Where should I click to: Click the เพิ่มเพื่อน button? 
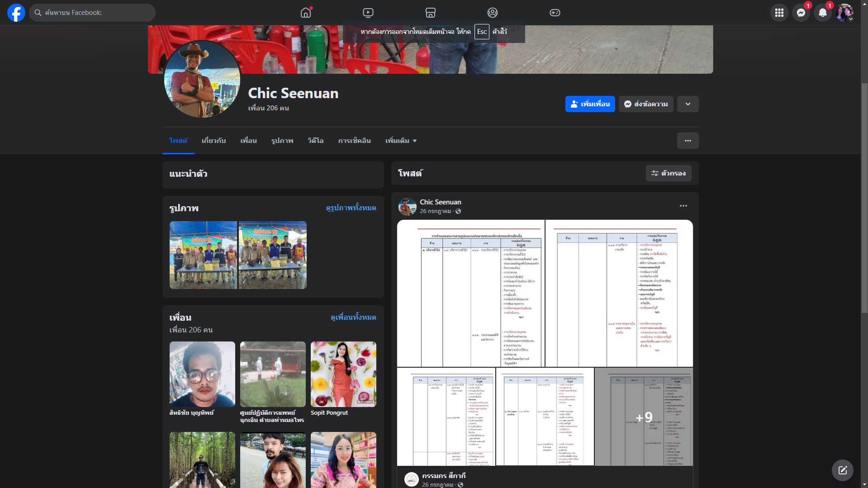(590, 104)
